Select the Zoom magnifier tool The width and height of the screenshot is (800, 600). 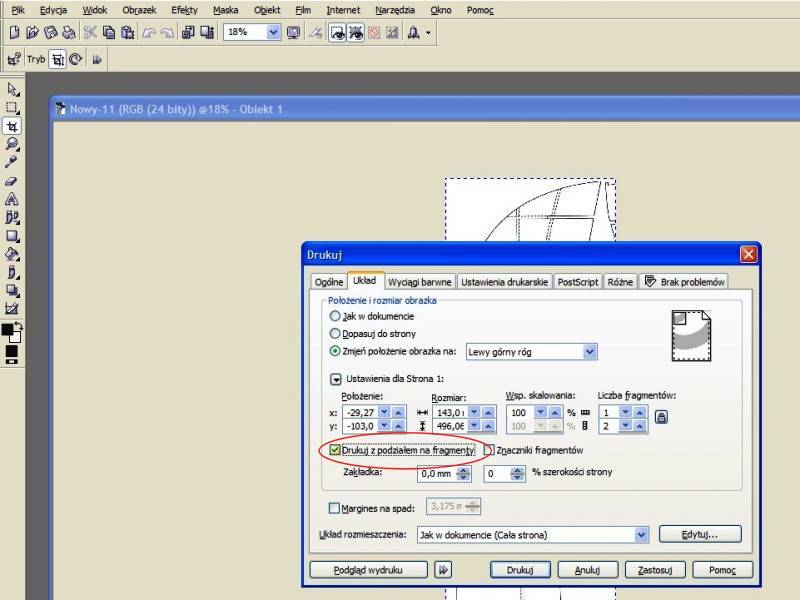[12, 144]
